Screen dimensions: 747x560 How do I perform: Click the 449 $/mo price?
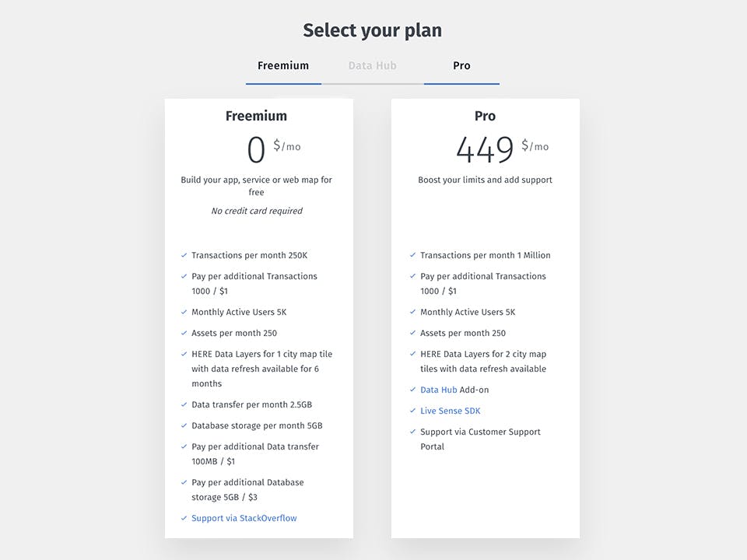[x=502, y=149]
